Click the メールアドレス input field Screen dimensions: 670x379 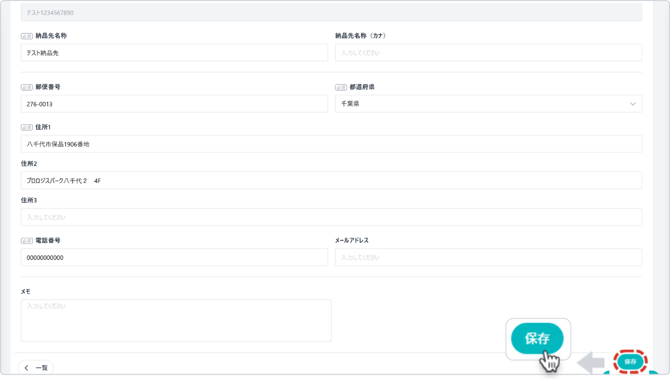coord(488,257)
